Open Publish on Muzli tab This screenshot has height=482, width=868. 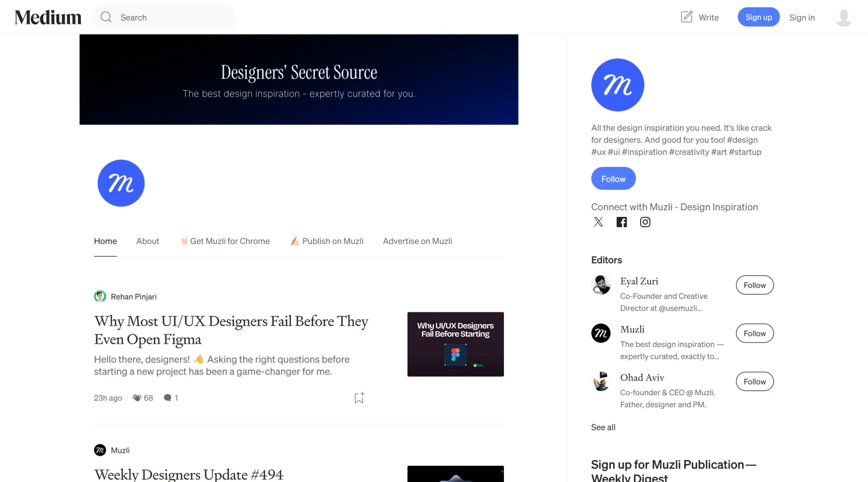[x=327, y=241]
